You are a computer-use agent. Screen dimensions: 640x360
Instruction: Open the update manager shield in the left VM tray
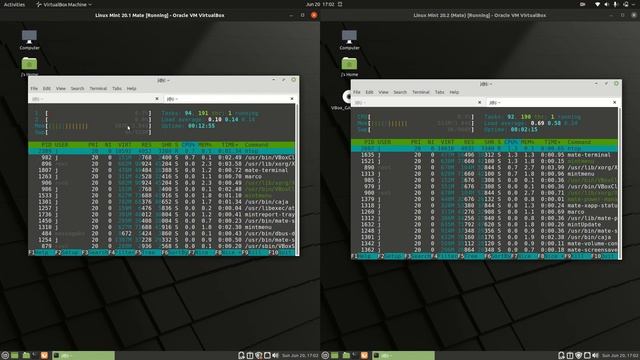coord(258,355)
